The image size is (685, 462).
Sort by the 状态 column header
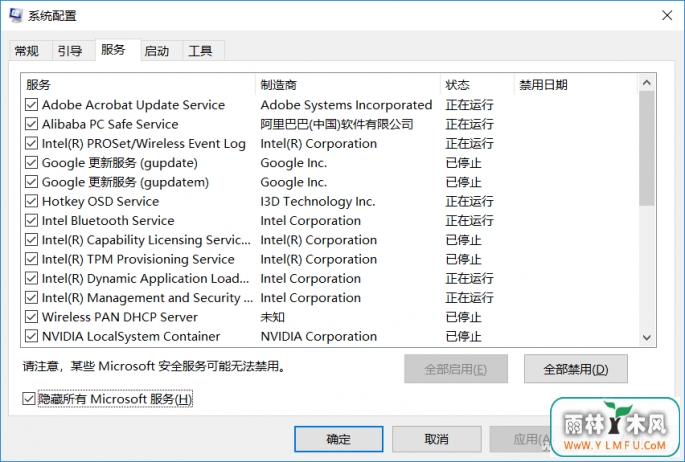click(x=477, y=84)
